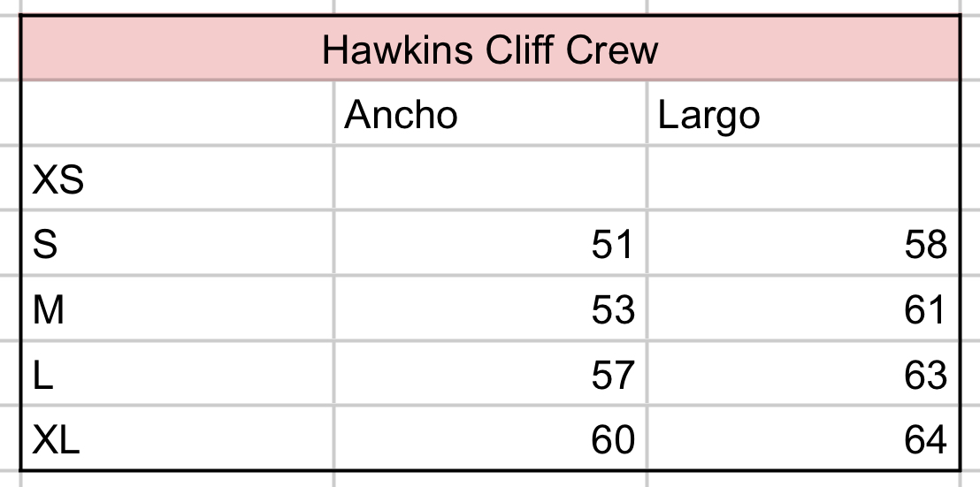
Task: Select the M size row label
Action: (177, 309)
